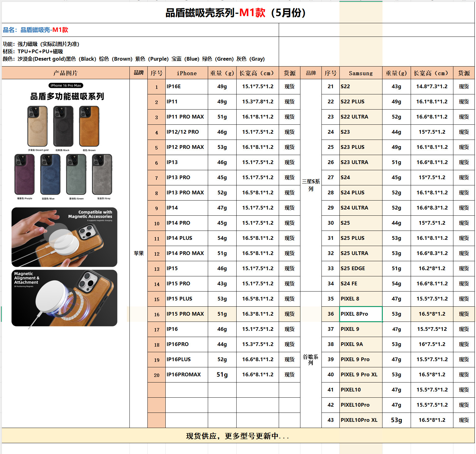
Task: Select the IP16PRO cell
Action: coord(187,344)
